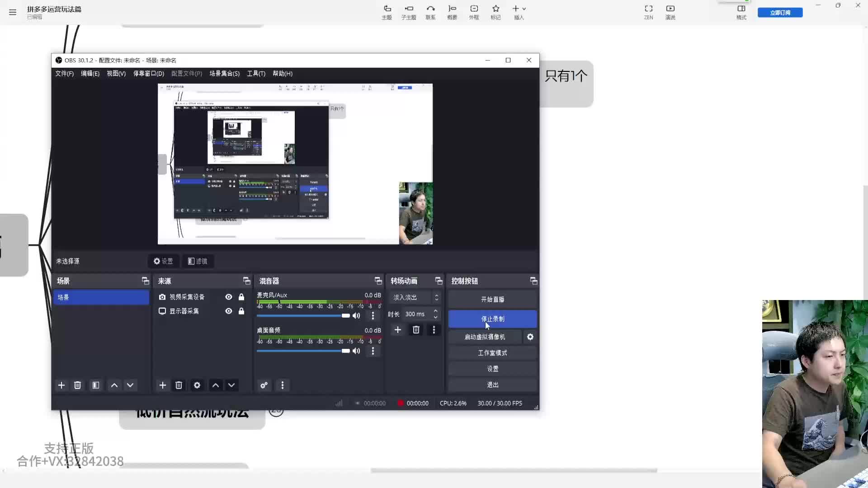
Task: Remove the selected transition
Action: click(x=416, y=330)
